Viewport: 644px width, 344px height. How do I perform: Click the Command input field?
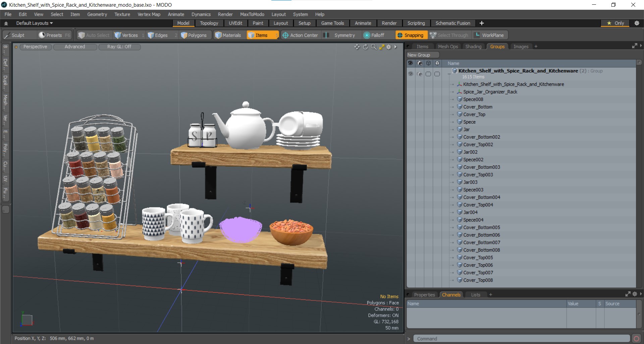[521, 339]
